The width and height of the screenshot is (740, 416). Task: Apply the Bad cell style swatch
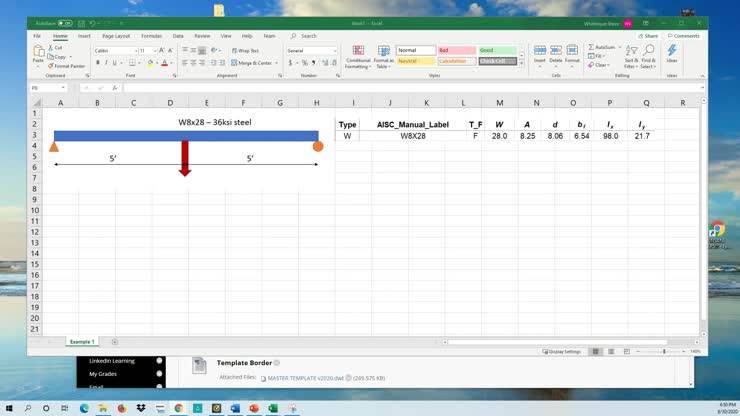click(x=456, y=50)
